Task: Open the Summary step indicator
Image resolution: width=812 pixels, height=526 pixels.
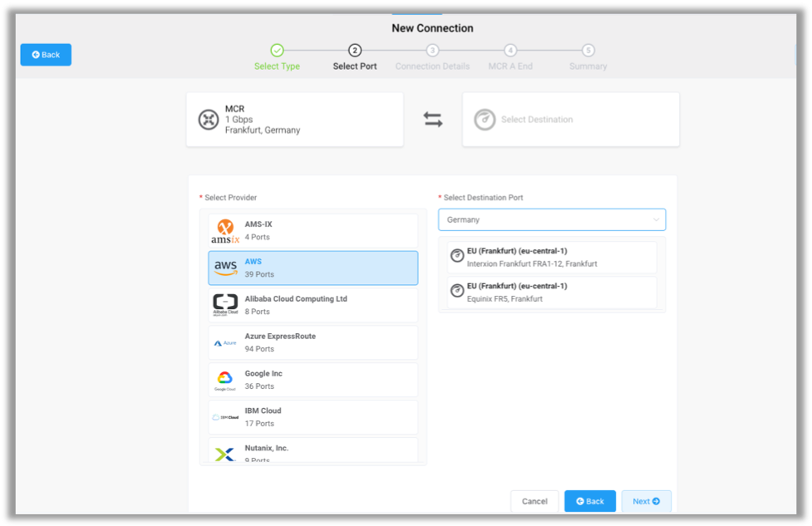Action: [588, 51]
